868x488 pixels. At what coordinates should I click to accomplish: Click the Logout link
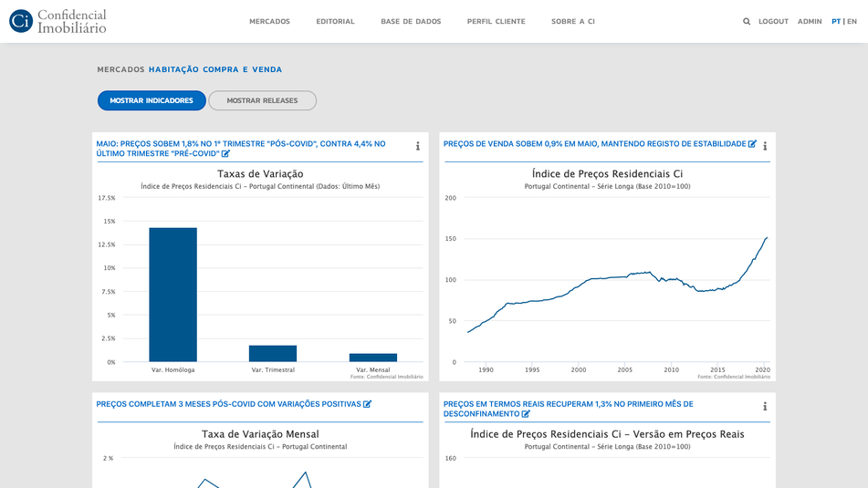773,22
